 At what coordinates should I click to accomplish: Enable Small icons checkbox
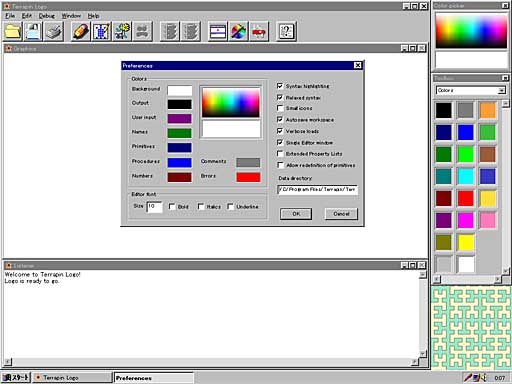point(280,108)
